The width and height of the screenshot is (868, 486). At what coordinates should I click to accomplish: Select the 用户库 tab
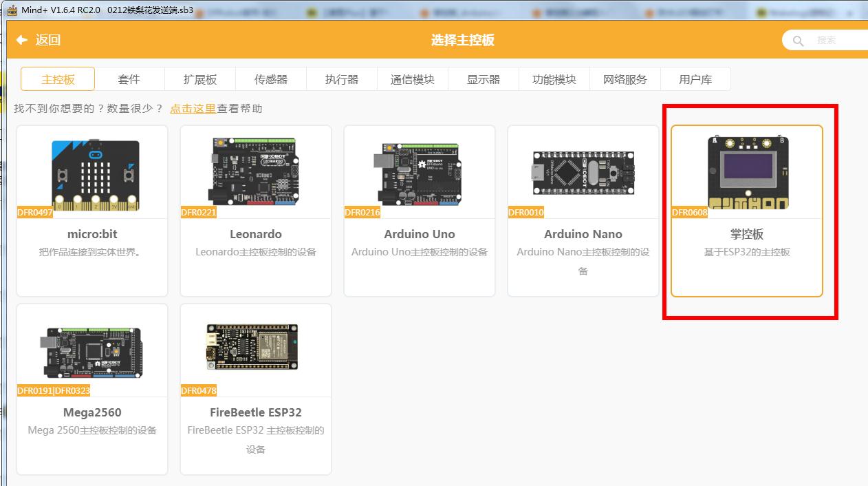(x=695, y=79)
